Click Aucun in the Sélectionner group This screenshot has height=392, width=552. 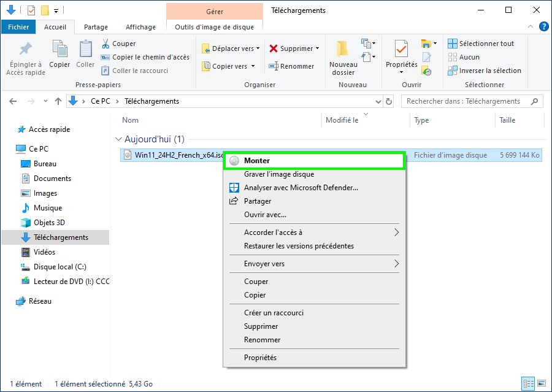(464, 57)
